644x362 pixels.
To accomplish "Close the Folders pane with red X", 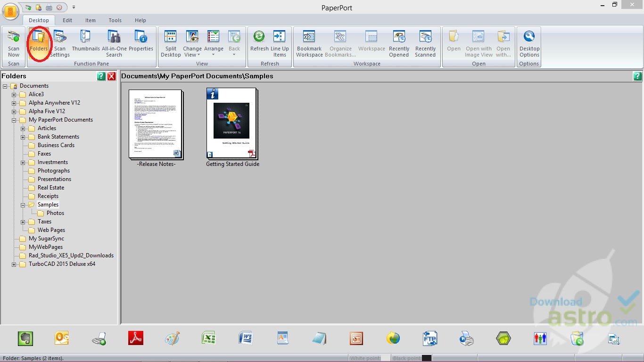I will [111, 76].
